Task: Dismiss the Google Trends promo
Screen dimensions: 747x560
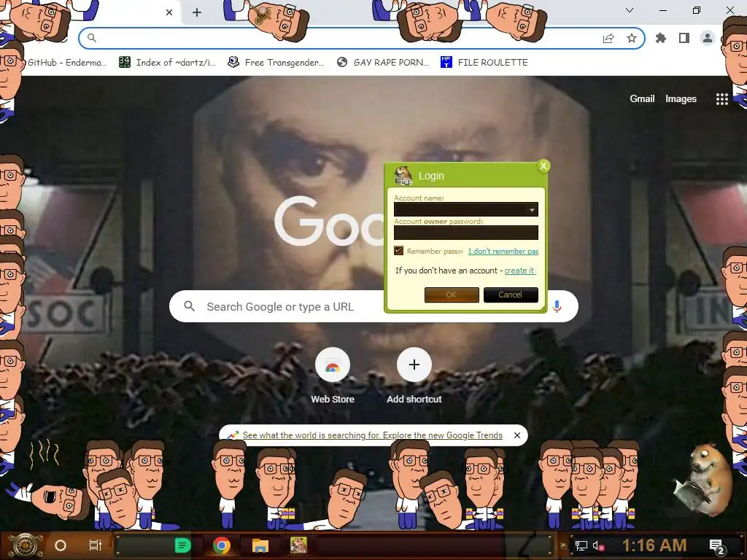Action: 517,435
